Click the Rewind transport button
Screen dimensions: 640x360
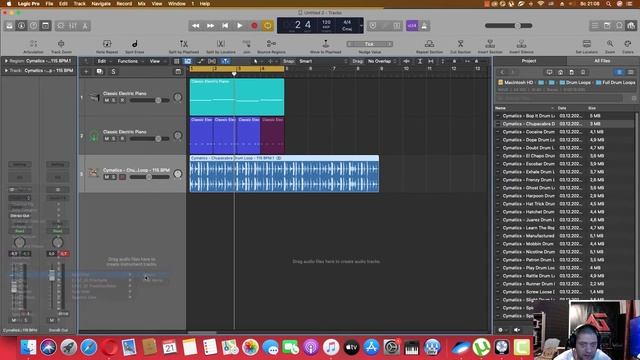point(196,26)
